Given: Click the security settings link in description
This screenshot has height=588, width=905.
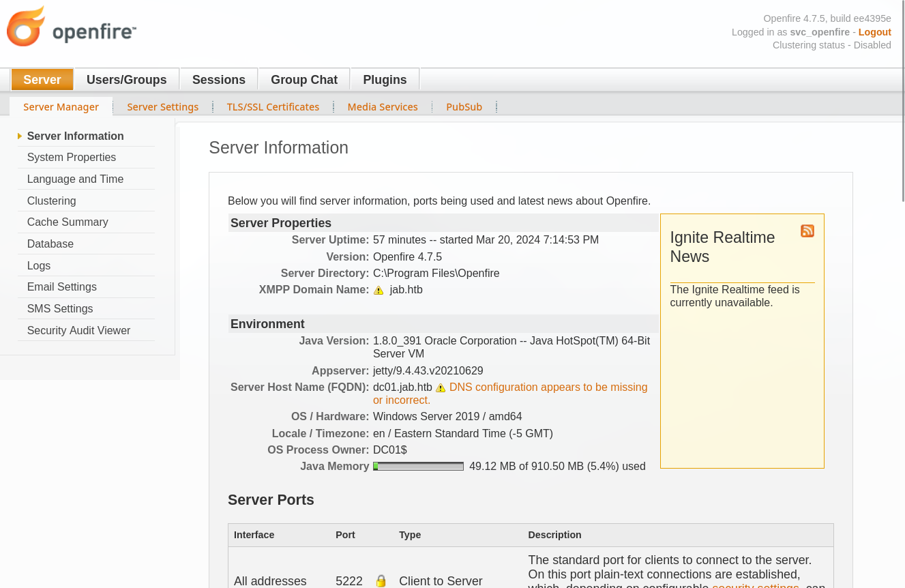Looking at the screenshot, I should tap(756, 585).
